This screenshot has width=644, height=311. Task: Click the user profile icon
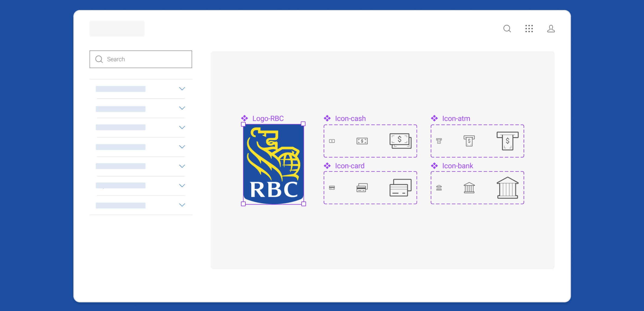pos(551,29)
